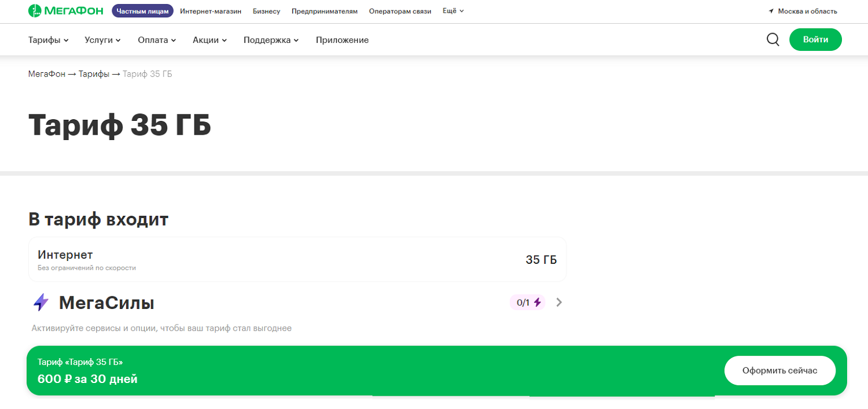Click the location arrow icon near Москва

click(x=771, y=11)
